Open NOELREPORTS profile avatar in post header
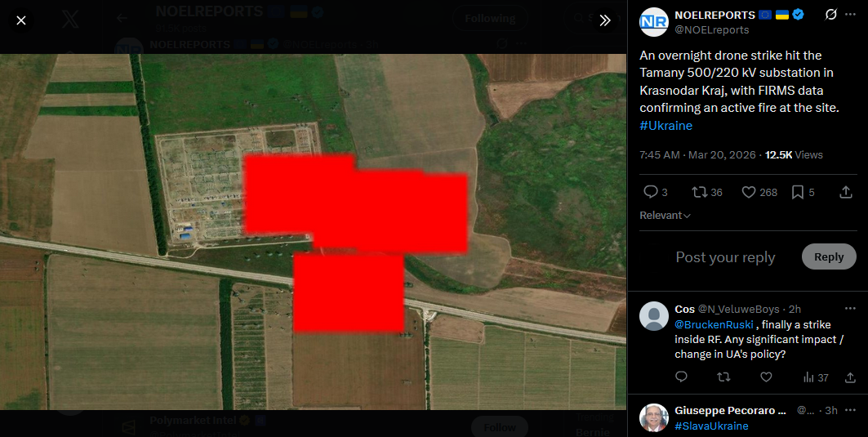The height and width of the screenshot is (437, 868). [654, 22]
